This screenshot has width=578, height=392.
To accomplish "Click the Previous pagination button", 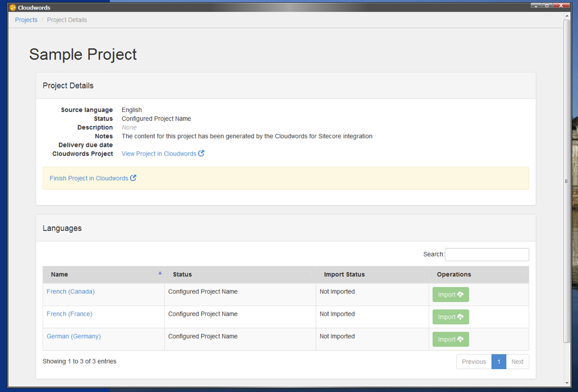I will (474, 362).
